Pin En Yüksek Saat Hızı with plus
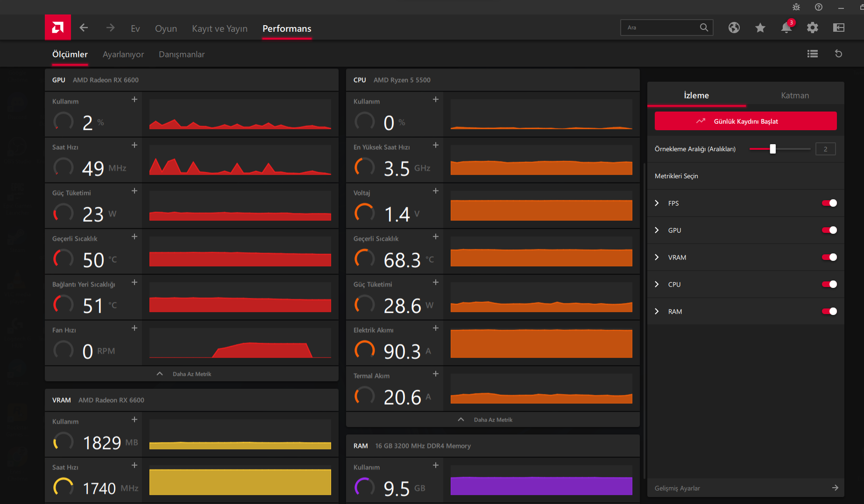The image size is (864, 504). pyautogui.click(x=436, y=145)
